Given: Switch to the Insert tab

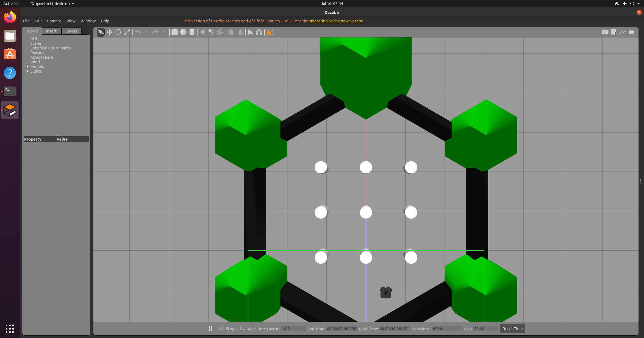Looking at the screenshot, I should tap(52, 31).
